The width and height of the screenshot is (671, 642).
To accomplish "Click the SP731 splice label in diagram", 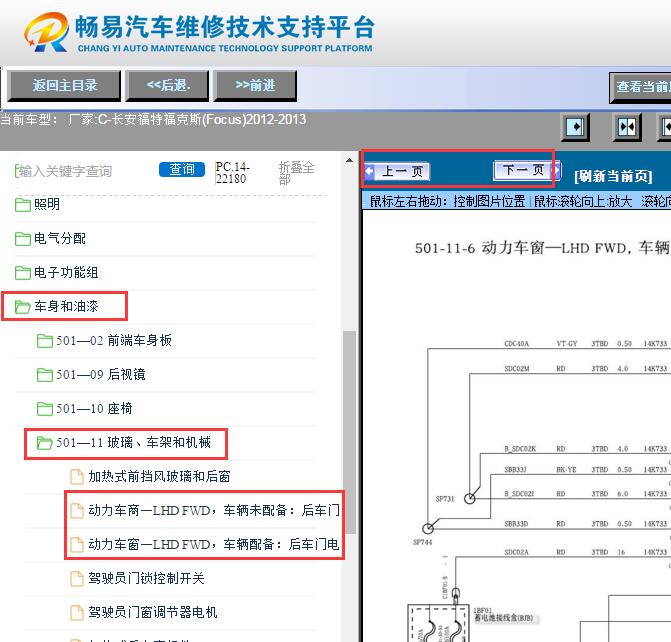I will pyautogui.click(x=445, y=499).
